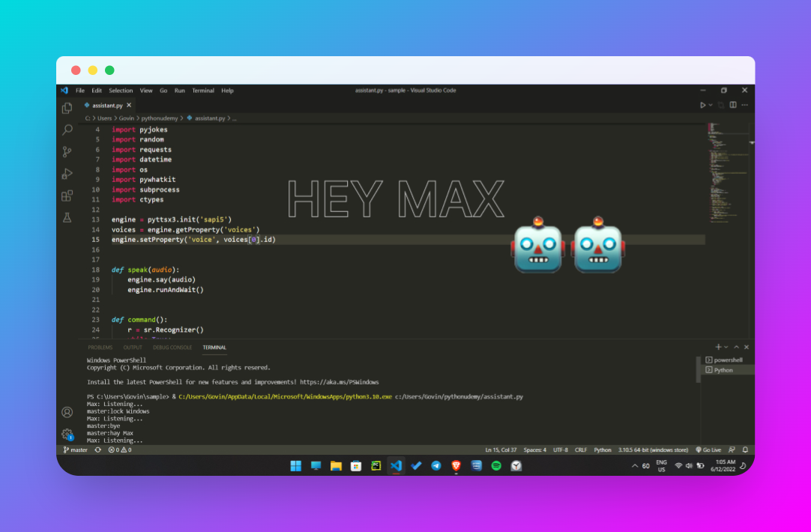Open the Extensions view
This screenshot has height=532, width=811.
[x=67, y=196]
